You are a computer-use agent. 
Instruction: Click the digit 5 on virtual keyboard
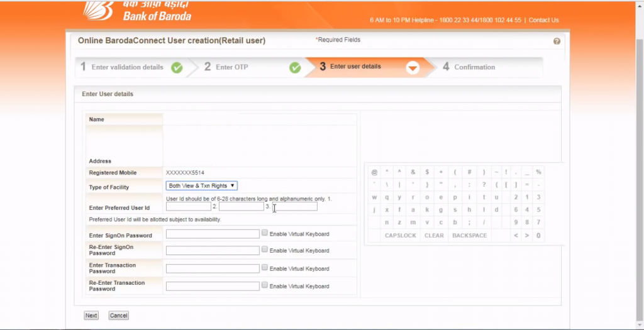pyautogui.click(x=538, y=210)
